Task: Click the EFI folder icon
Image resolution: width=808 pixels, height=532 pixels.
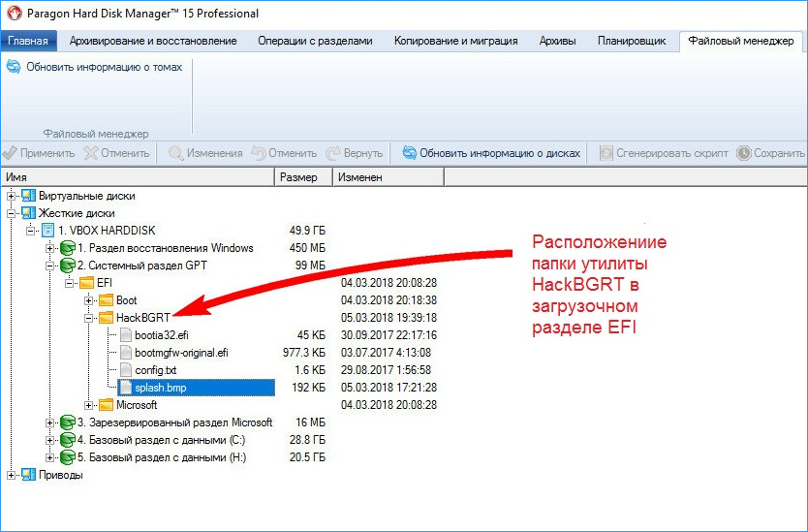Action: click(86, 283)
